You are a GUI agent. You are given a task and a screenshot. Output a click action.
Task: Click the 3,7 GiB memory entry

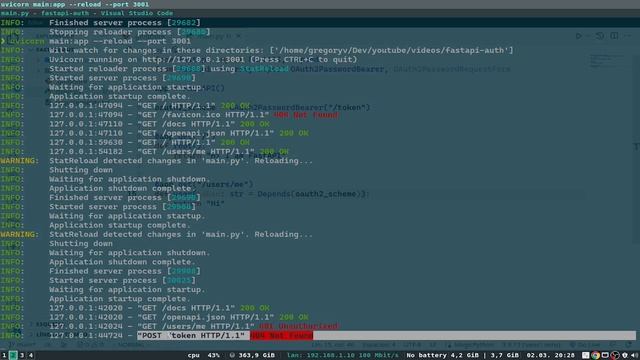pyautogui.click(x=504, y=356)
